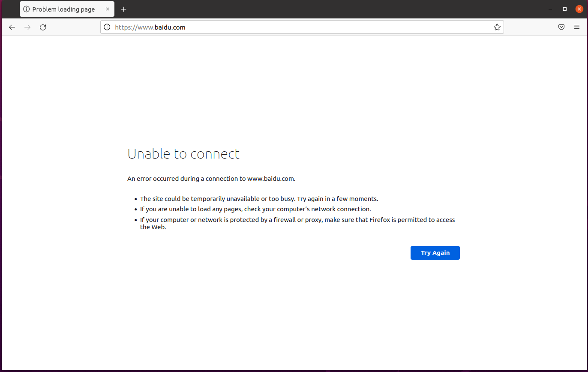Viewport: 588px width, 372px height.
Task: Select the Problem loading page tab
Action: pyautogui.click(x=67, y=9)
